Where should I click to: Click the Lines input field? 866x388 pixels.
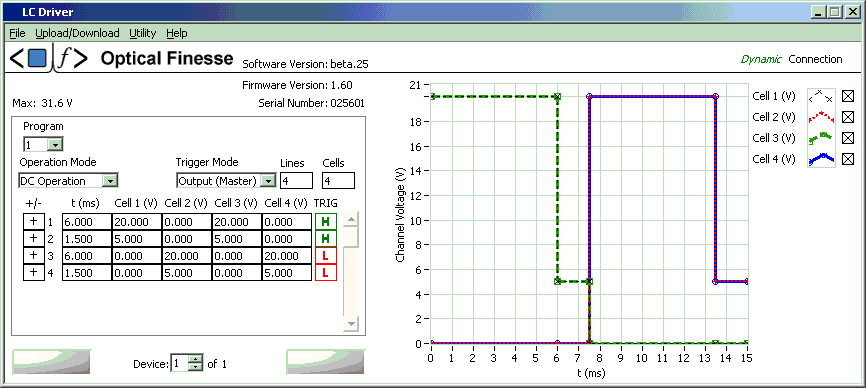[x=297, y=180]
